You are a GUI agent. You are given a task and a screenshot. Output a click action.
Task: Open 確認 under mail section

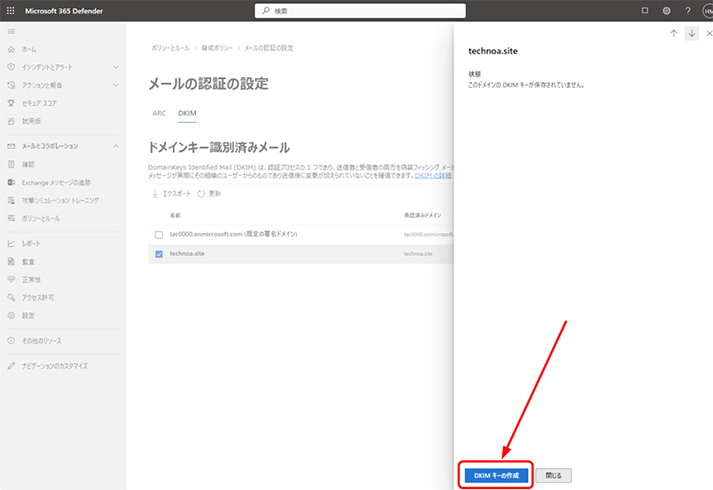(28, 164)
